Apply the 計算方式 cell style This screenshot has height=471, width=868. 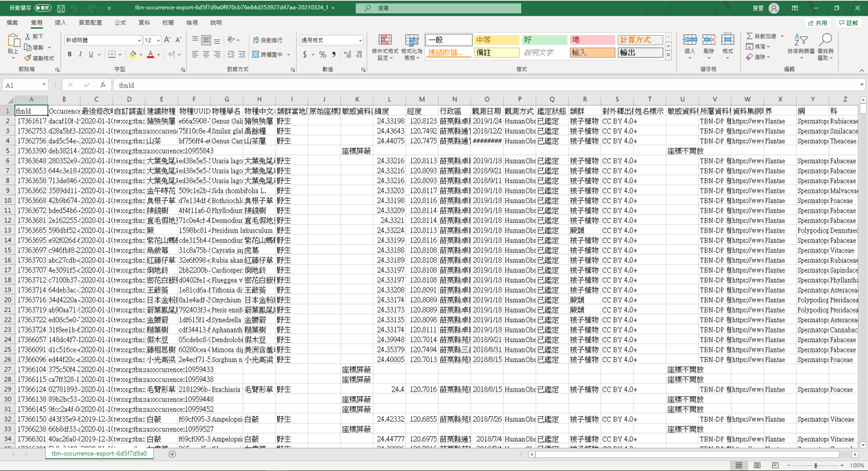point(642,40)
